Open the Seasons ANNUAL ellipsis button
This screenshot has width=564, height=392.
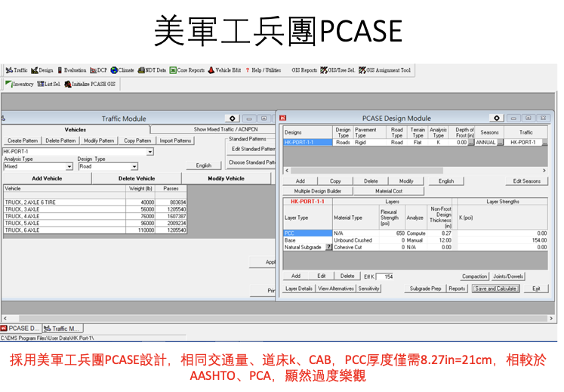point(500,143)
